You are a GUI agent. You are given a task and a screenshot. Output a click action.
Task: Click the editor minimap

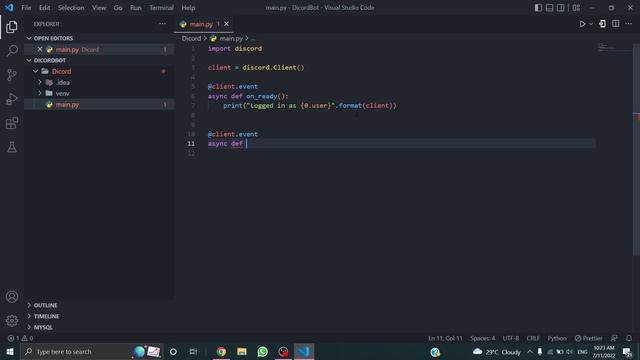click(614, 48)
